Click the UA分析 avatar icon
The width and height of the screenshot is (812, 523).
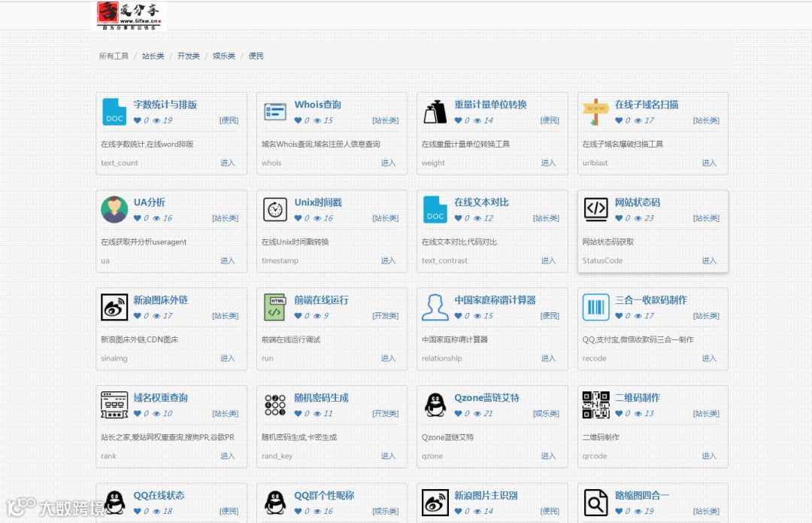[x=114, y=209]
